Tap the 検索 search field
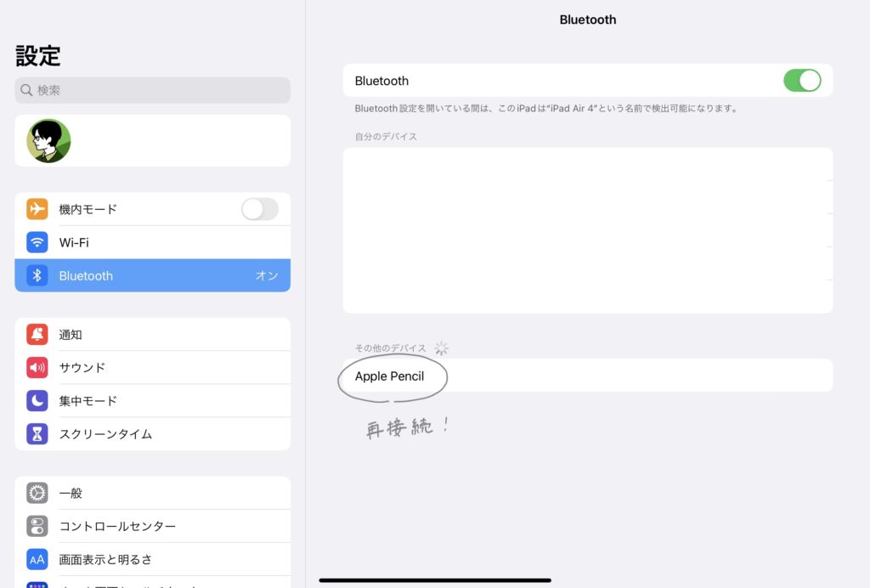The width and height of the screenshot is (870, 588). click(x=153, y=90)
